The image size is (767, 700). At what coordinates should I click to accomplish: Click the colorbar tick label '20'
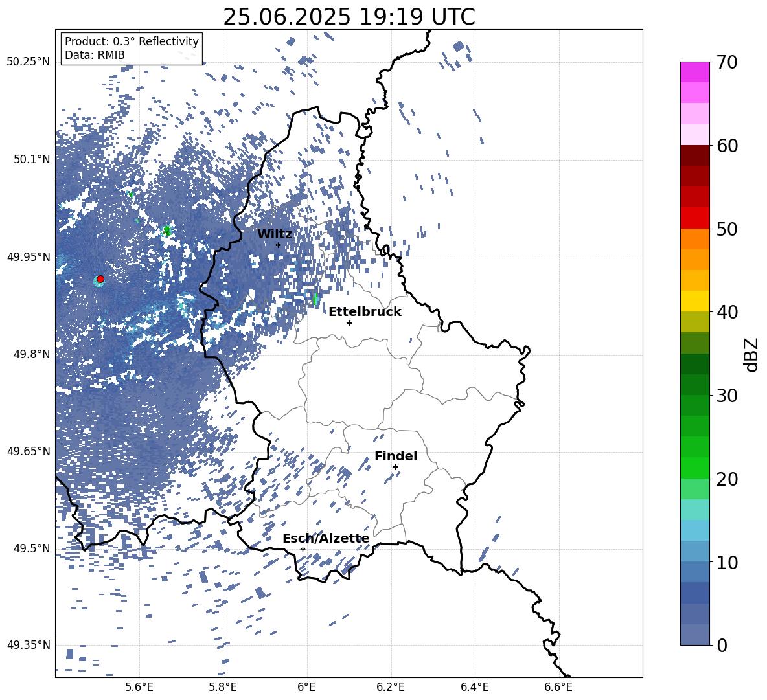pyautogui.click(x=727, y=479)
